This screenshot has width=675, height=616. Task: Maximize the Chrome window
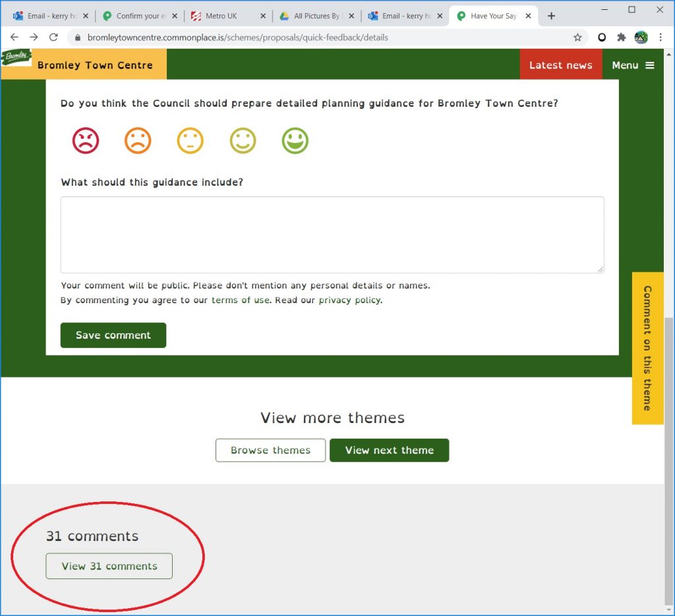click(x=631, y=9)
